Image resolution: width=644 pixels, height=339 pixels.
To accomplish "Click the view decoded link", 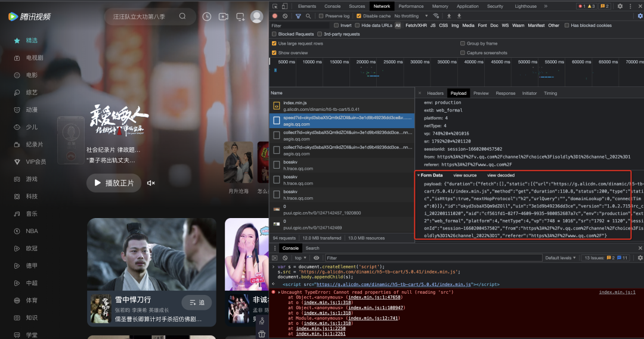I will (x=501, y=175).
